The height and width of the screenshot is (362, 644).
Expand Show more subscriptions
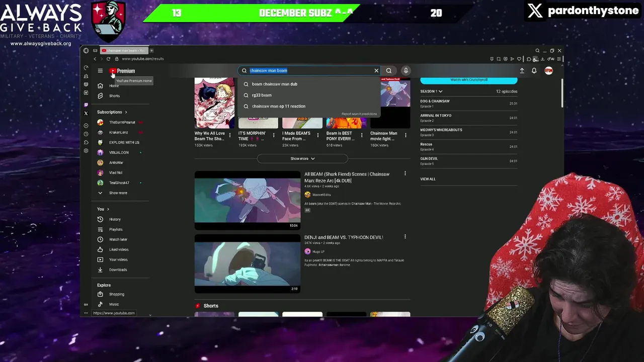pos(118,193)
